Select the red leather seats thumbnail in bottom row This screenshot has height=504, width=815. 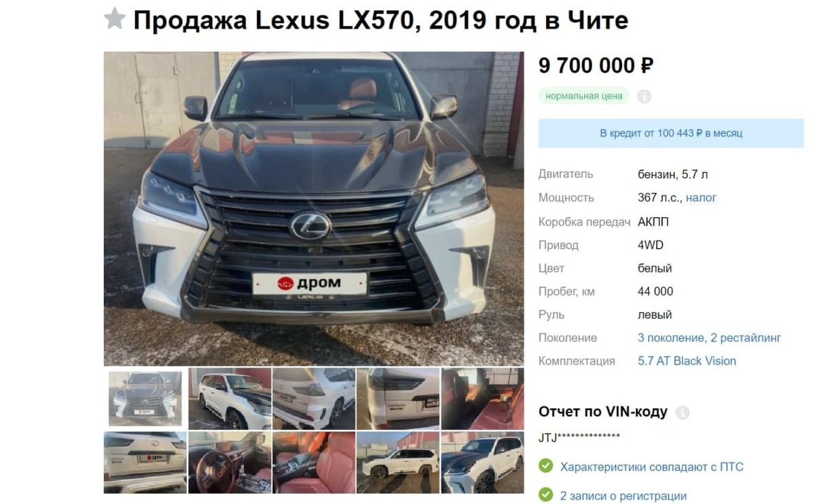pyautogui.click(x=314, y=462)
